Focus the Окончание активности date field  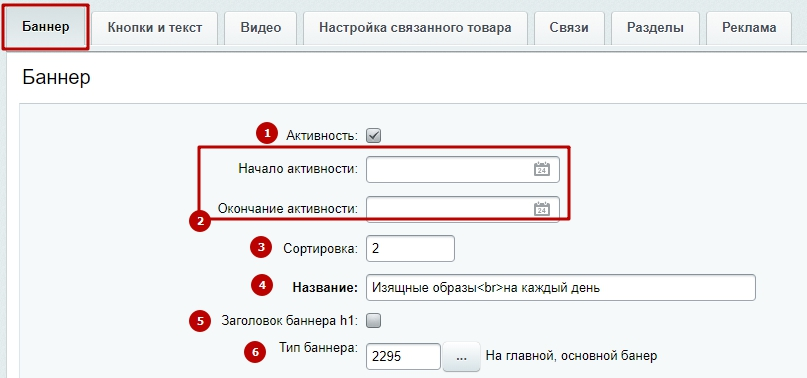[463, 209]
